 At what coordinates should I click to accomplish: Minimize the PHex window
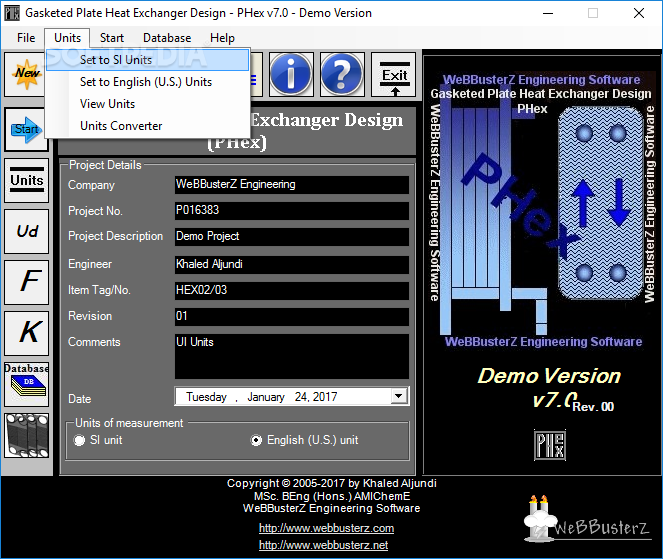tap(548, 13)
